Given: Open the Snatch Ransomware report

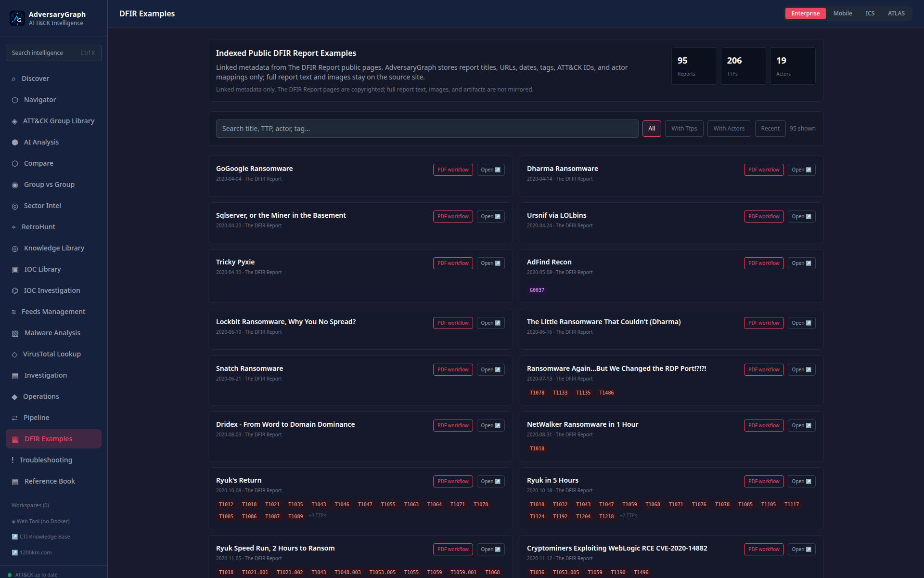Looking at the screenshot, I should pos(490,370).
